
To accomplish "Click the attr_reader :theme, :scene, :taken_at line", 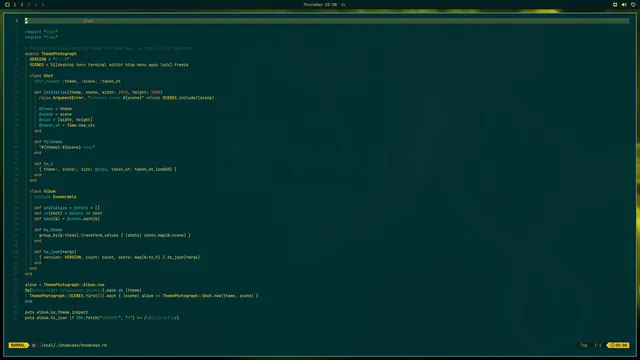I will tap(78, 81).
